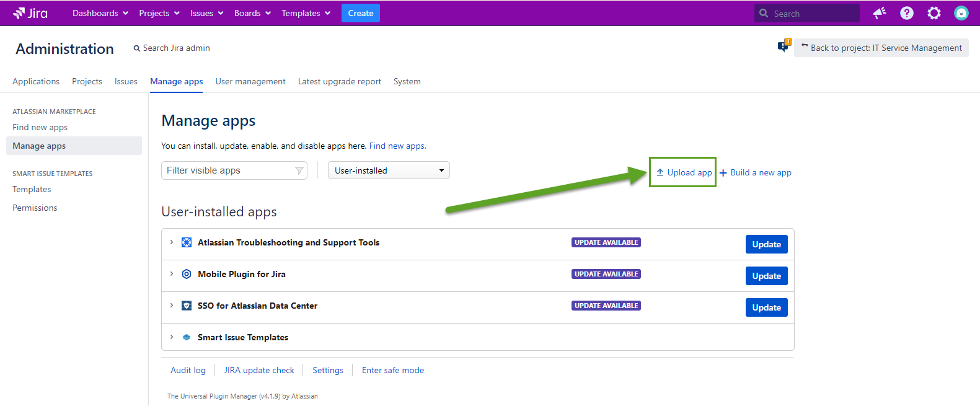This screenshot has height=406, width=980.
Task: Open Find new apps in sidebar
Action: (40, 127)
